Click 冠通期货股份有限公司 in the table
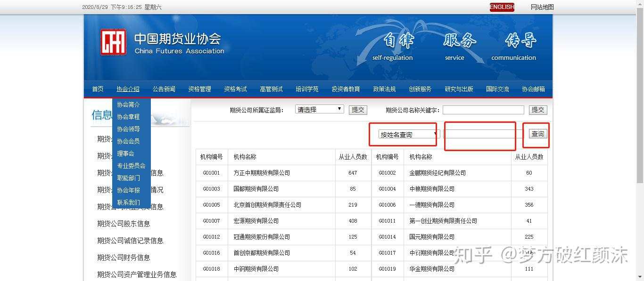The image size is (644, 281). pyautogui.click(x=262, y=237)
